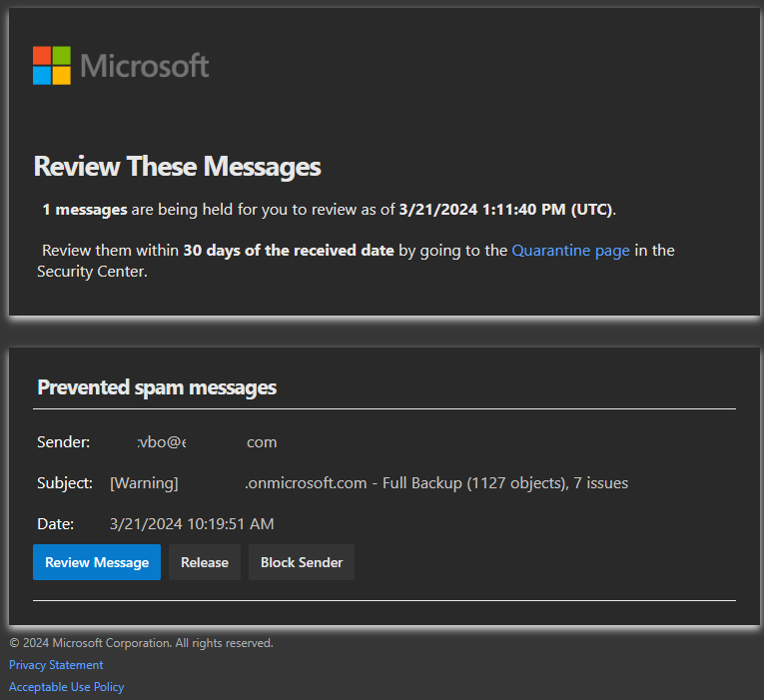The width and height of the screenshot is (764, 700).
Task: Click the Block Sender button
Action: pyautogui.click(x=302, y=562)
